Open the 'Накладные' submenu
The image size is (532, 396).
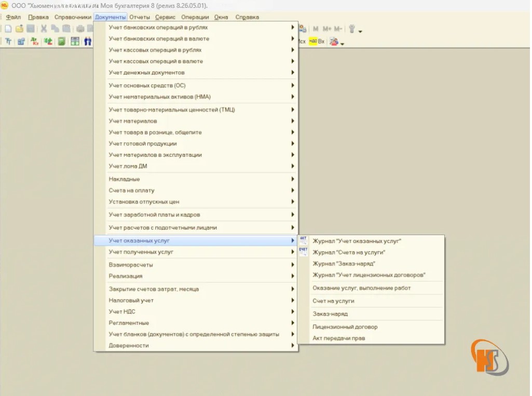(x=196, y=179)
